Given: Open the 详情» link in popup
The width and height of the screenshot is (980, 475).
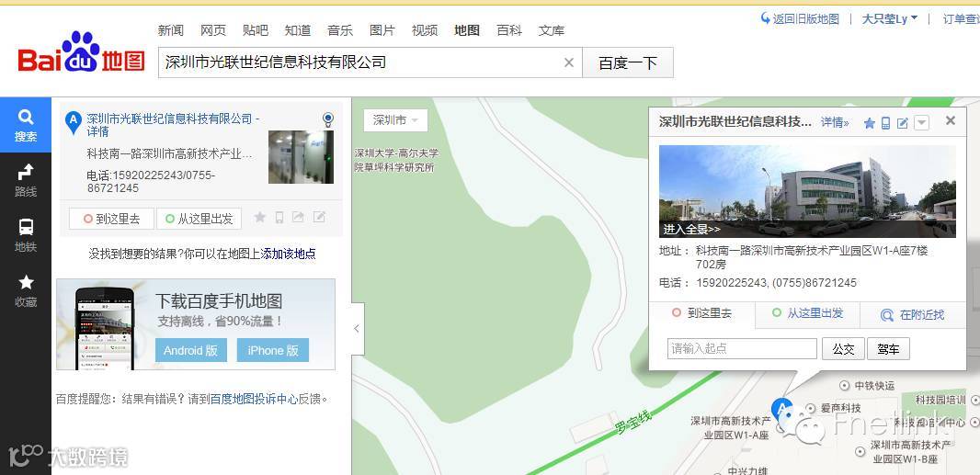Looking at the screenshot, I should click(835, 122).
